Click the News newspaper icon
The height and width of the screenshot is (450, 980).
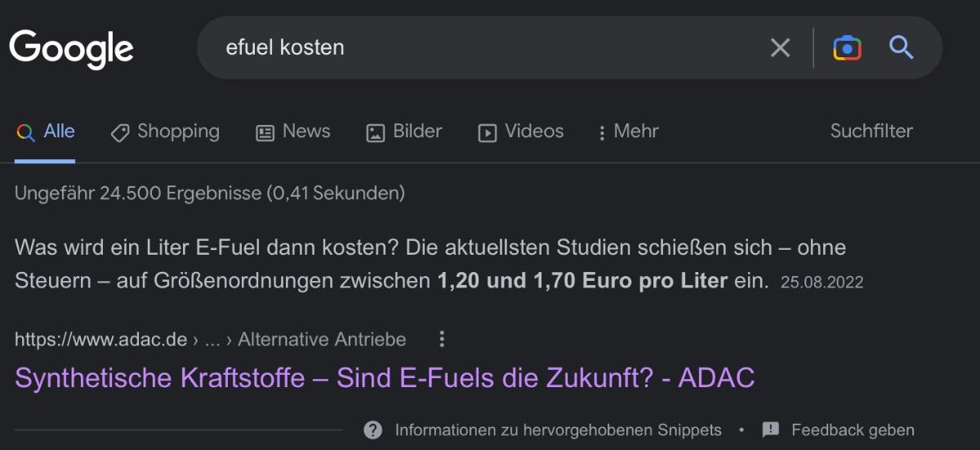click(265, 132)
